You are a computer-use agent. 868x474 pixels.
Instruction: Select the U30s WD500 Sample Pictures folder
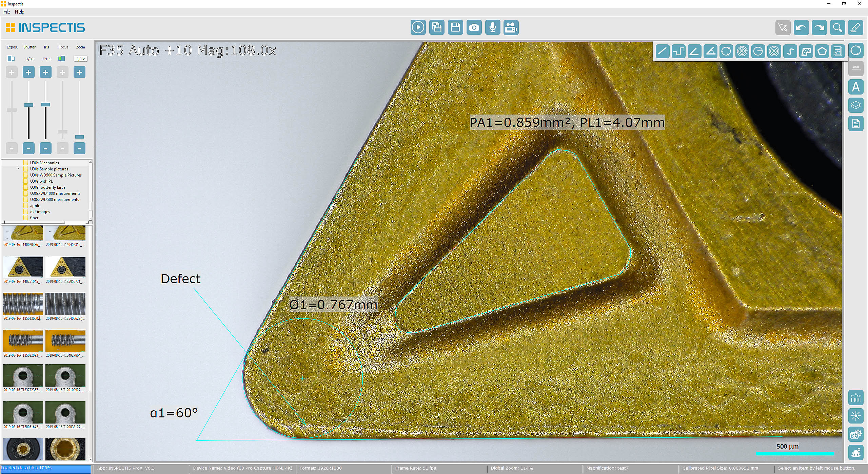(x=56, y=175)
